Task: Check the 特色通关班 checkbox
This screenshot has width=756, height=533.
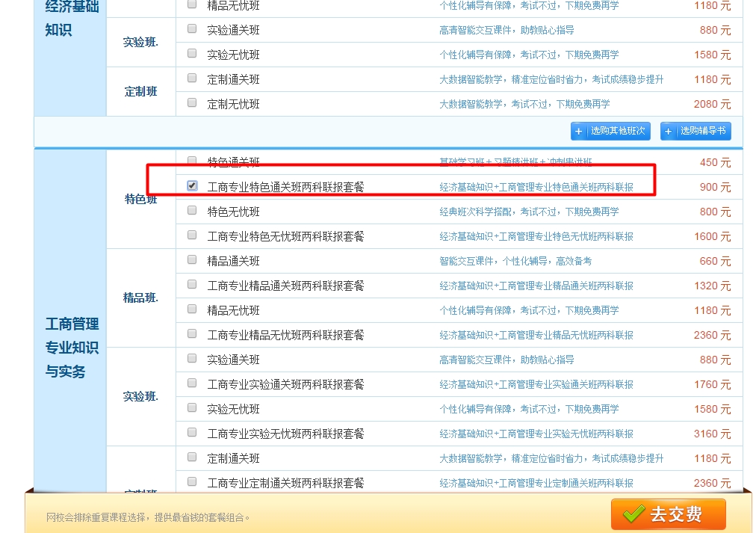Action: click(x=192, y=161)
